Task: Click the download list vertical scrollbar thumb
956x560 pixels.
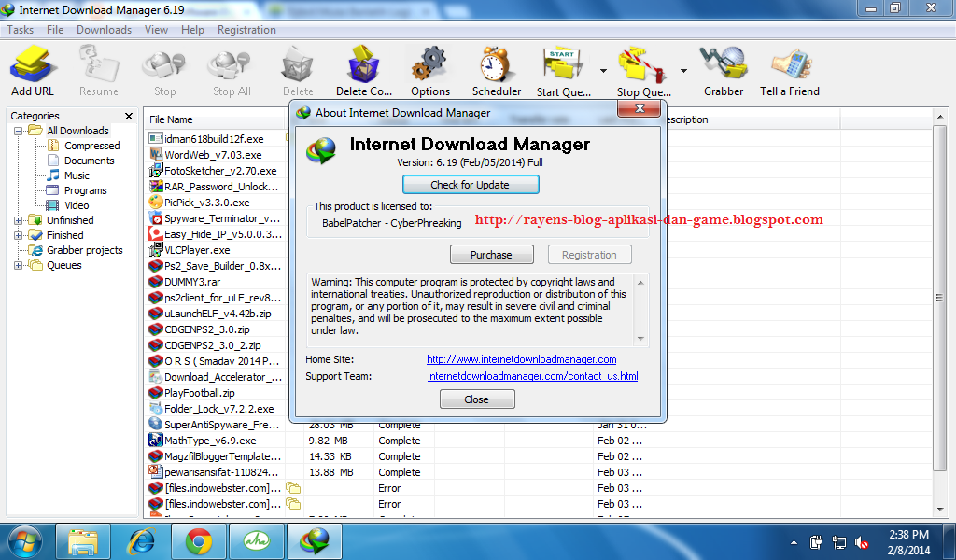Action: (x=939, y=298)
